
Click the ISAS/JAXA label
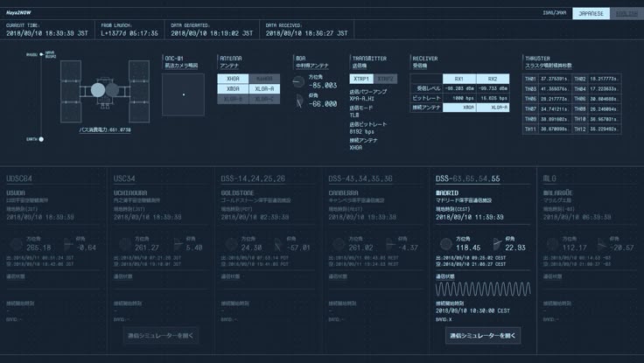(x=554, y=13)
